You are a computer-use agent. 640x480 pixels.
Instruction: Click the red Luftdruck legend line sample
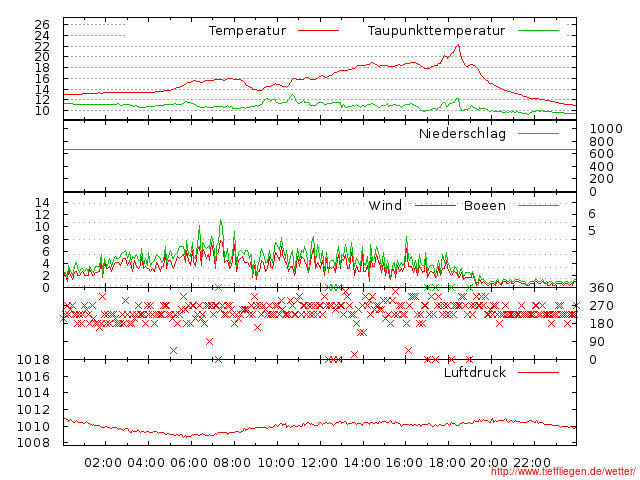pyautogui.click(x=538, y=372)
